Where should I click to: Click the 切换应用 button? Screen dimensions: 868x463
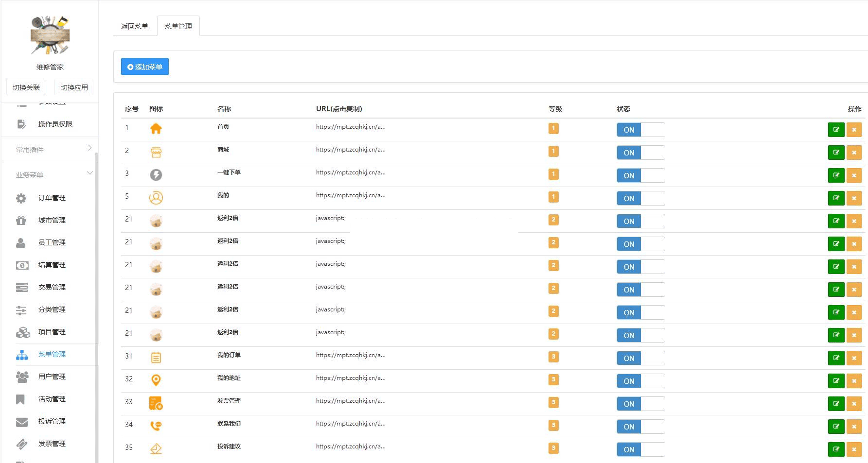pyautogui.click(x=74, y=87)
